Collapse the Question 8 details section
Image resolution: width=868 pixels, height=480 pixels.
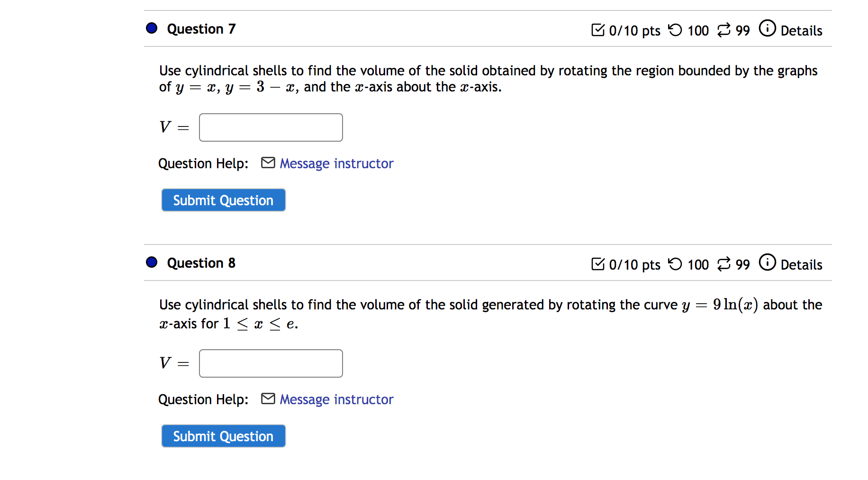point(802,265)
